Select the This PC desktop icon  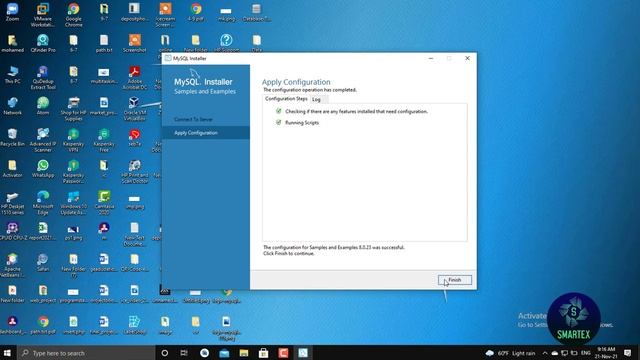point(12,75)
